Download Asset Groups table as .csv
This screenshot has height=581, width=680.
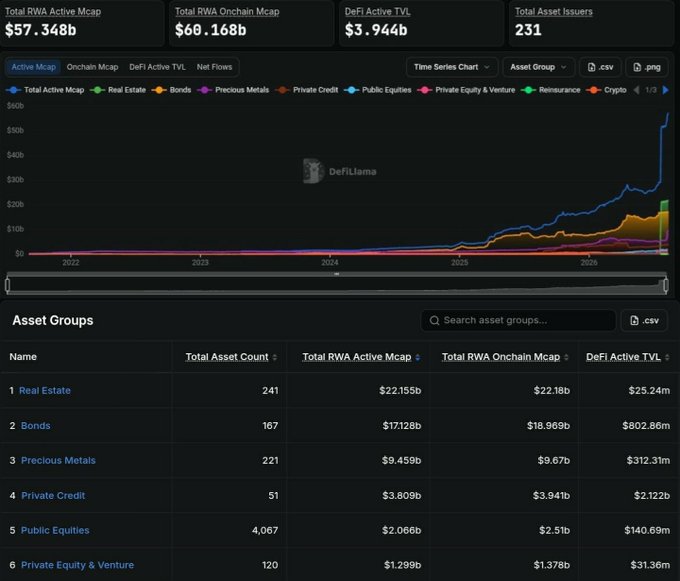[644, 320]
